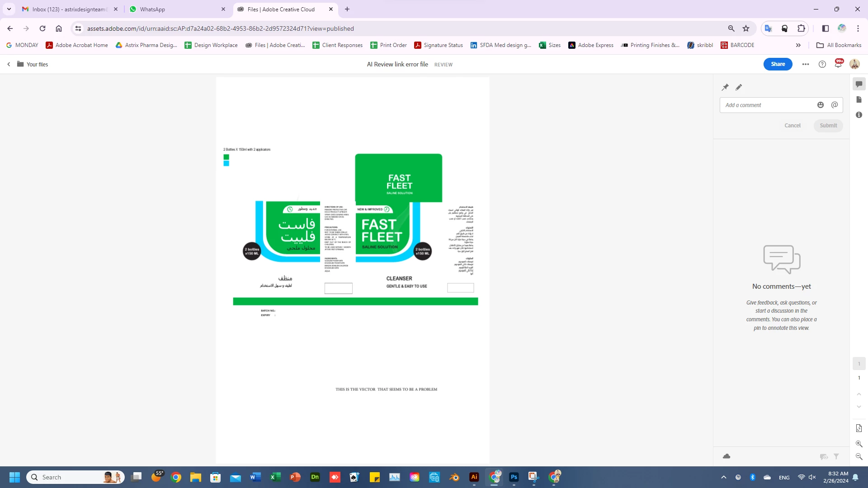
Task: Zoom in on the document
Action: coord(859,444)
